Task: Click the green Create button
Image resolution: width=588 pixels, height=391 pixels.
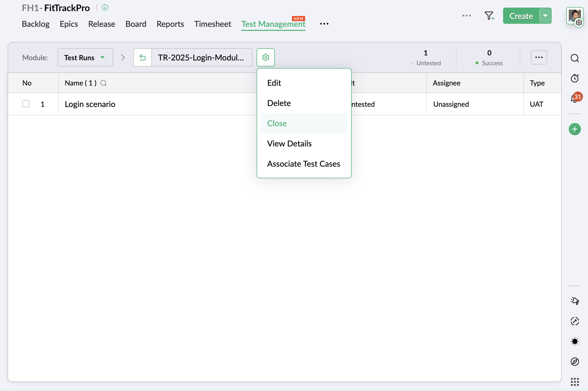Action: (521, 16)
